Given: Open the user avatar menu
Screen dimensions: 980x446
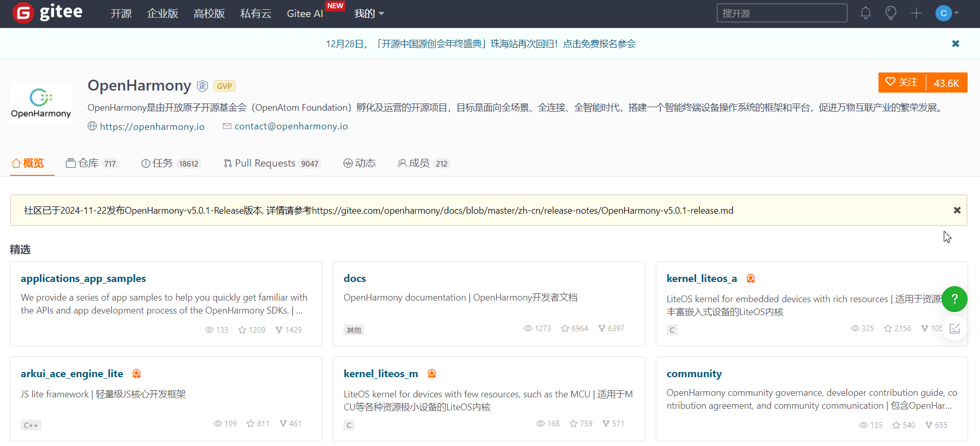Looking at the screenshot, I should pos(947,13).
